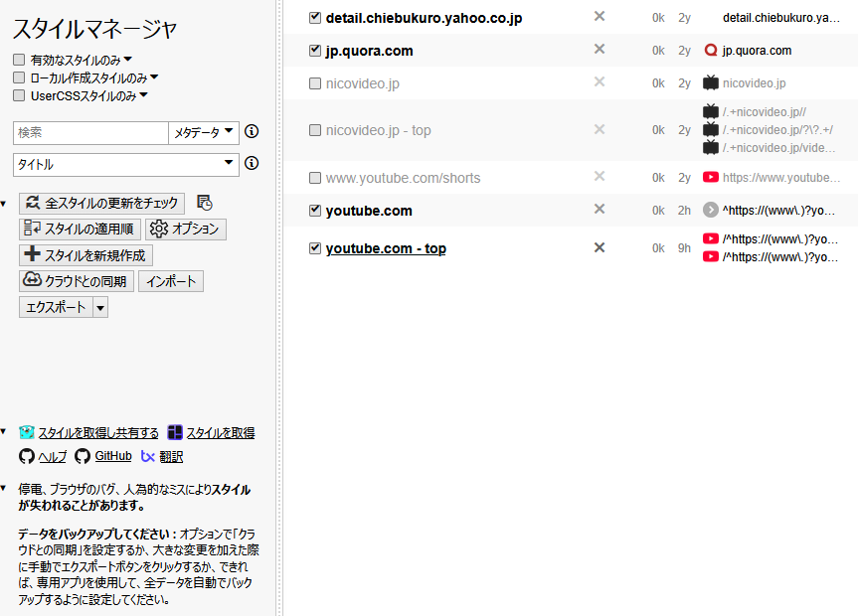Collapse the backup warning section triangle

click(3, 488)
